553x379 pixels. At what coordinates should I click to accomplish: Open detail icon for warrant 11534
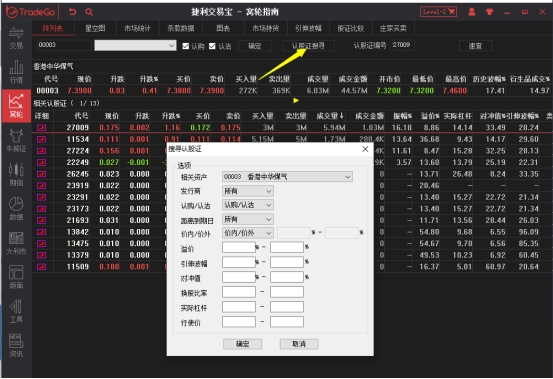tap(42, 139)
